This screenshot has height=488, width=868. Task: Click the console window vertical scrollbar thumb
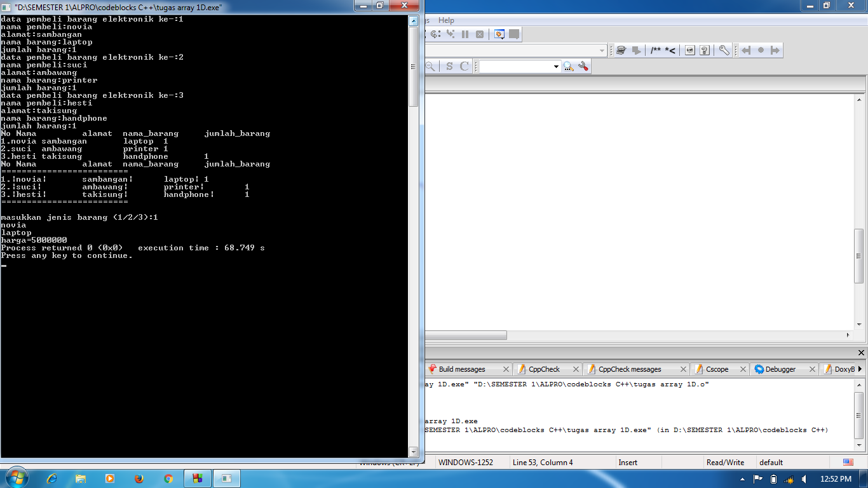[414, 66]
